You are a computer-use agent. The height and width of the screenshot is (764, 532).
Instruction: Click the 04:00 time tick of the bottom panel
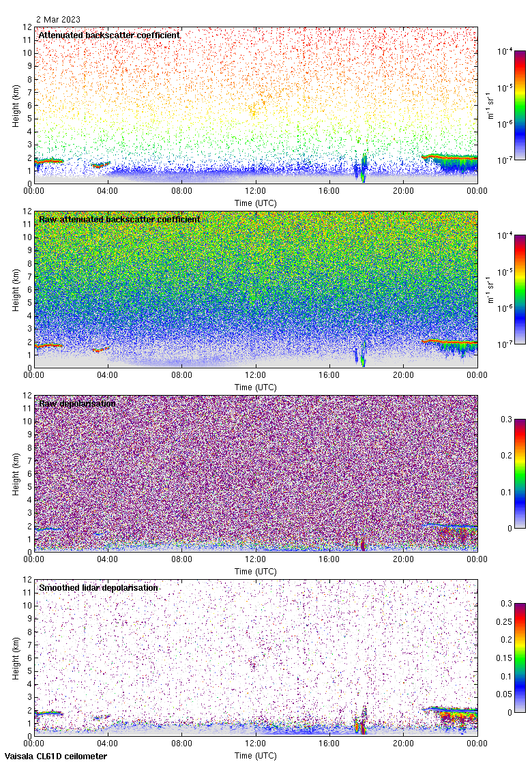coord(107,744)
